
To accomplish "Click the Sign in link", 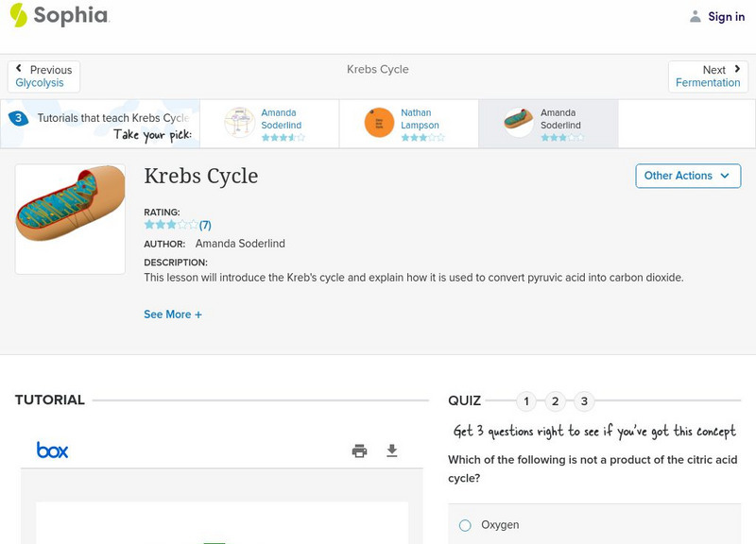I will (726, 16).
